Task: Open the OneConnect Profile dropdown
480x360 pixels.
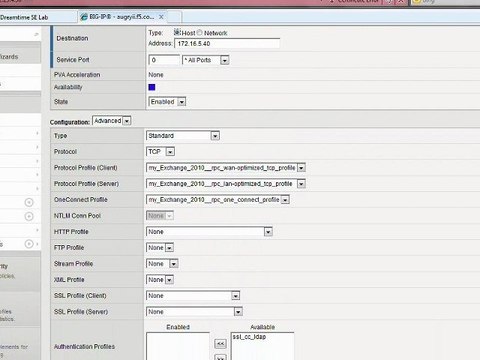Action: tap(218, 200)
